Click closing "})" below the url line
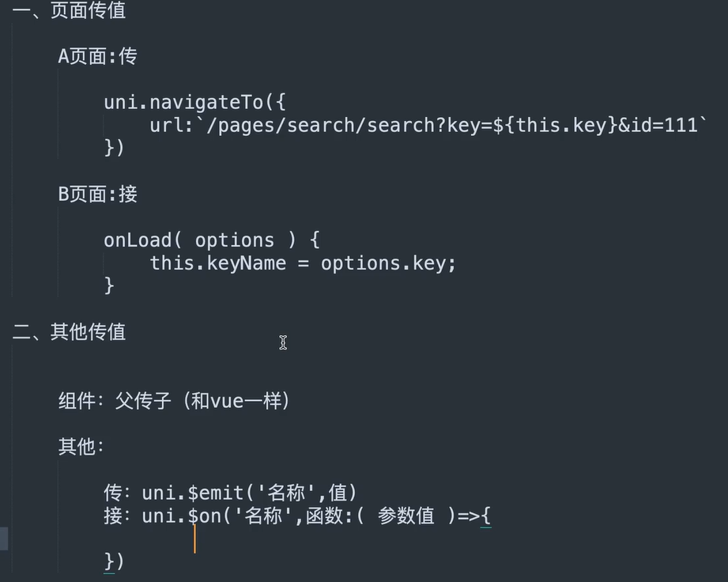This screenshot has height=582, width=728. (115, 148)
